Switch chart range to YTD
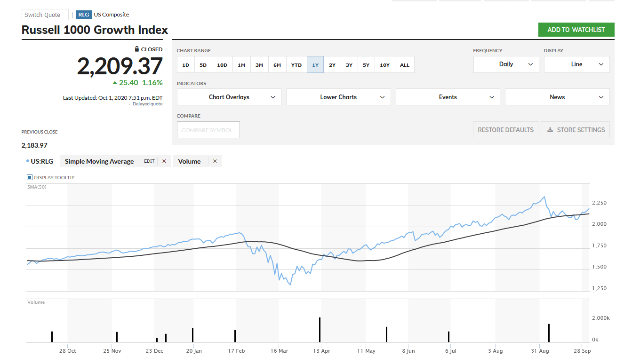Screen dimensions: 624x364 [296, 65]
